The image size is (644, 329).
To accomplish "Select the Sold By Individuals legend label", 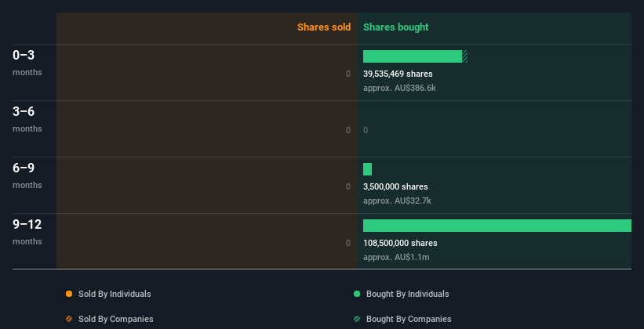I will pyautogui.click(x=115, y=294).
